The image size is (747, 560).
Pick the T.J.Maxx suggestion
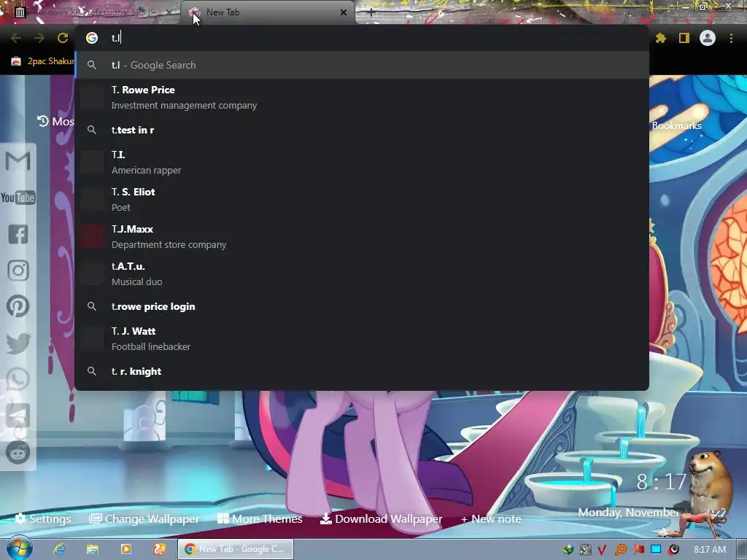362,236
